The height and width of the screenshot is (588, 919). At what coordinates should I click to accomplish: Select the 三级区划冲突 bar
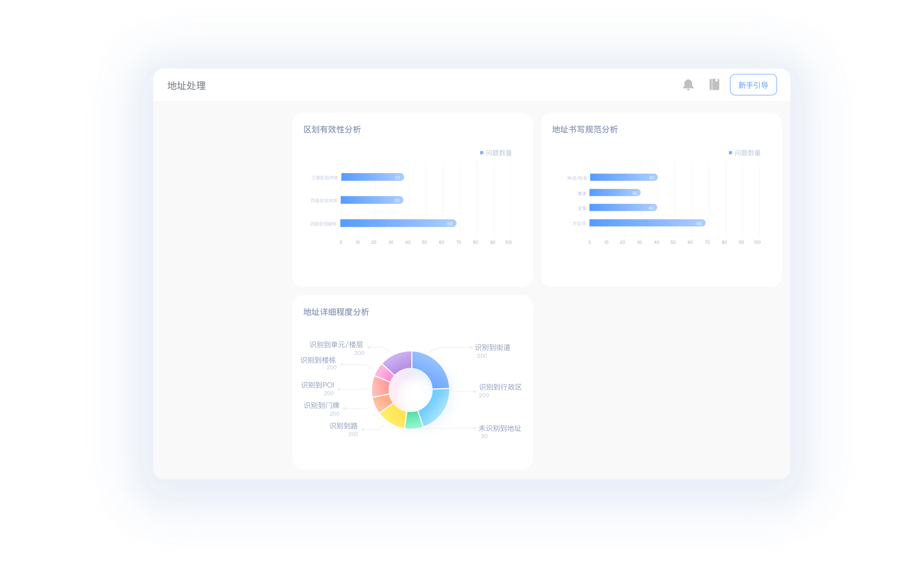tap(373, 177)
